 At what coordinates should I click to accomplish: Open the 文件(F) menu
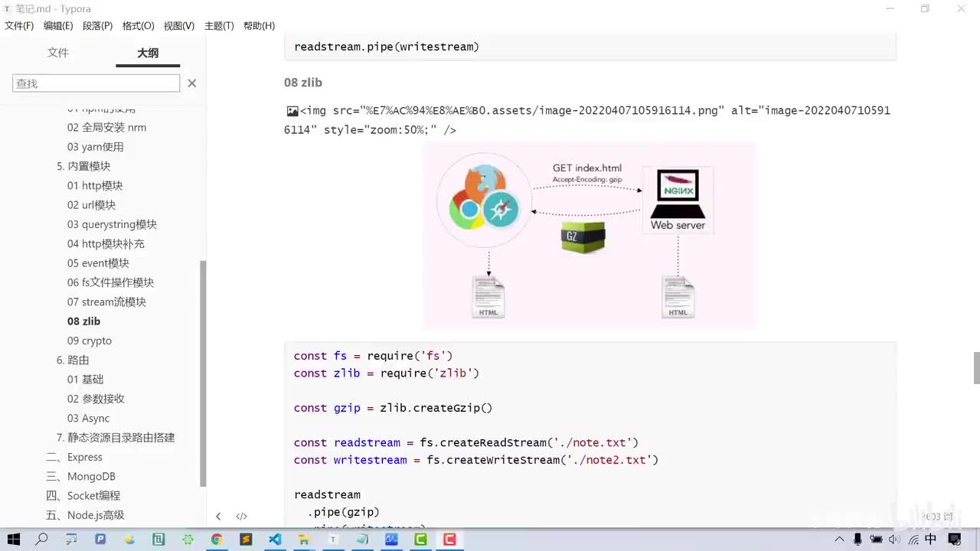19,26
